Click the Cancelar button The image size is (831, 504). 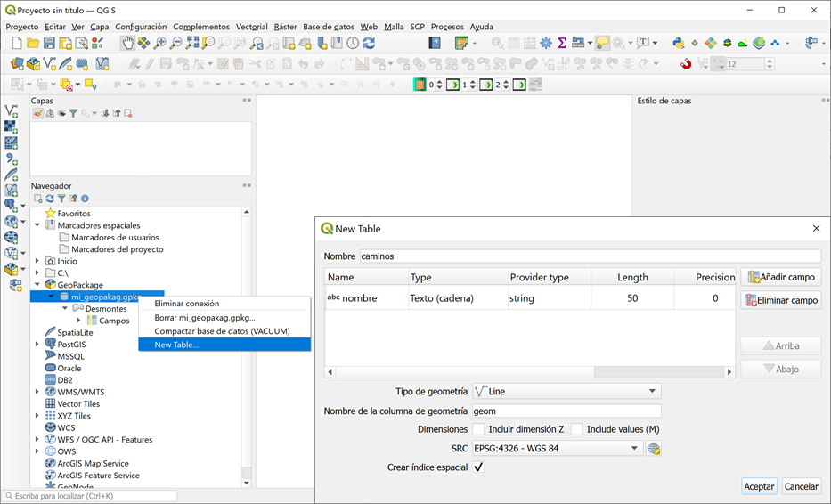[x=801, y=486]
